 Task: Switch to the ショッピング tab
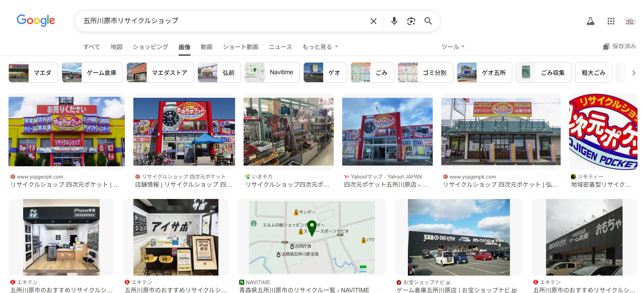click(150, 47)
